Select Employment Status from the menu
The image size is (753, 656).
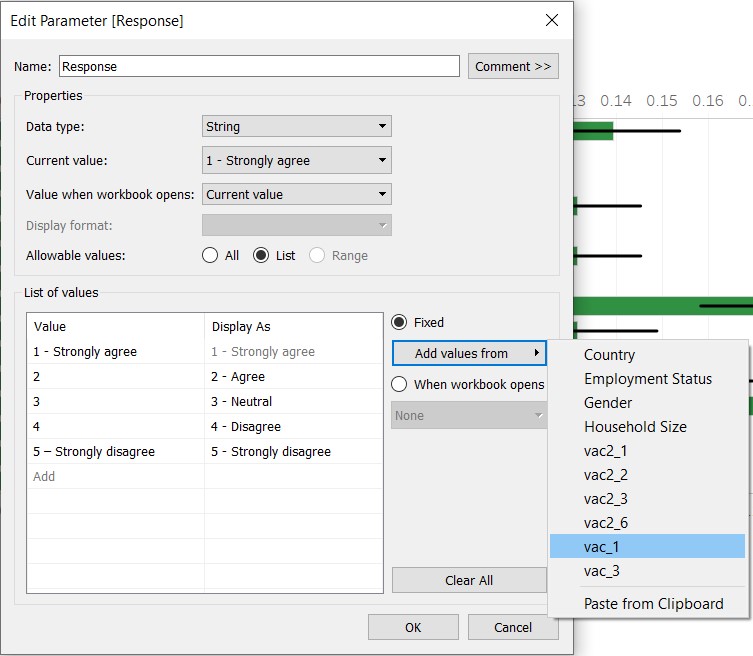pyautogui.click(x=648, y=379)
